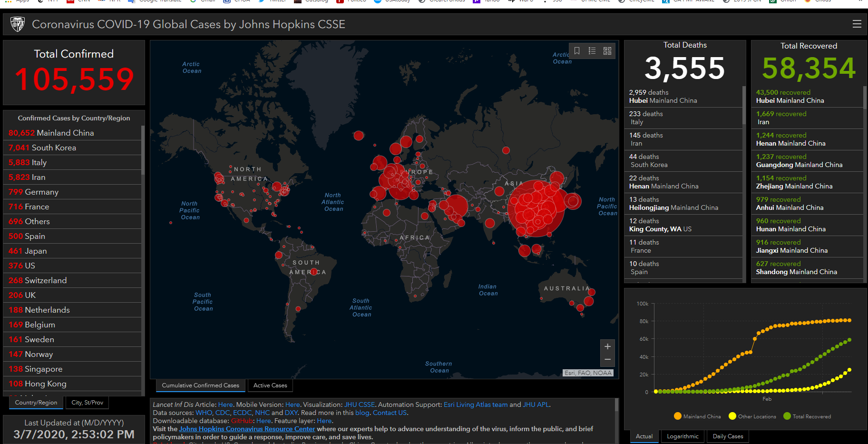Select the City, St/Prov tab
868x444 pixels.
[x=87, y=403]
